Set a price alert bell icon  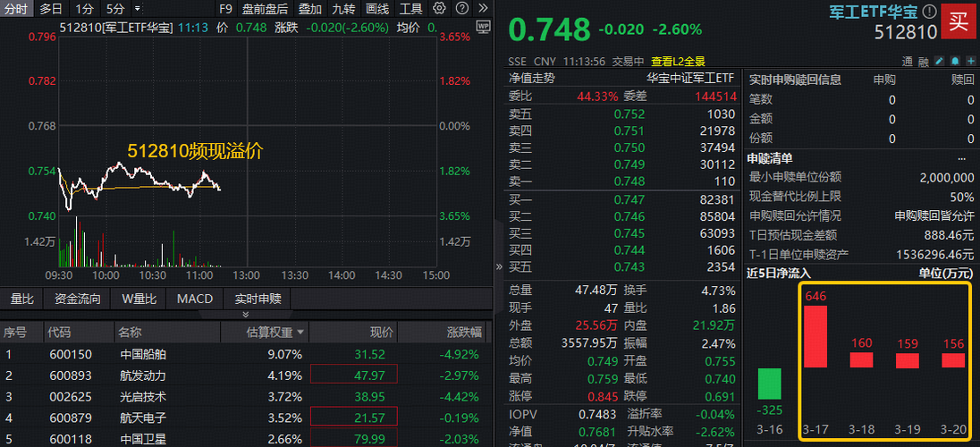953,62
